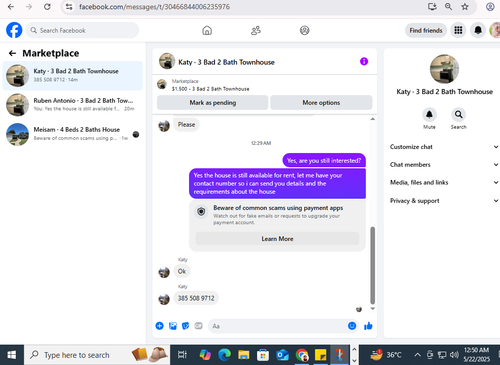Click the chat scrollbar thumb
The height and width of the screenshot is (365, 500).
(373, 265)
